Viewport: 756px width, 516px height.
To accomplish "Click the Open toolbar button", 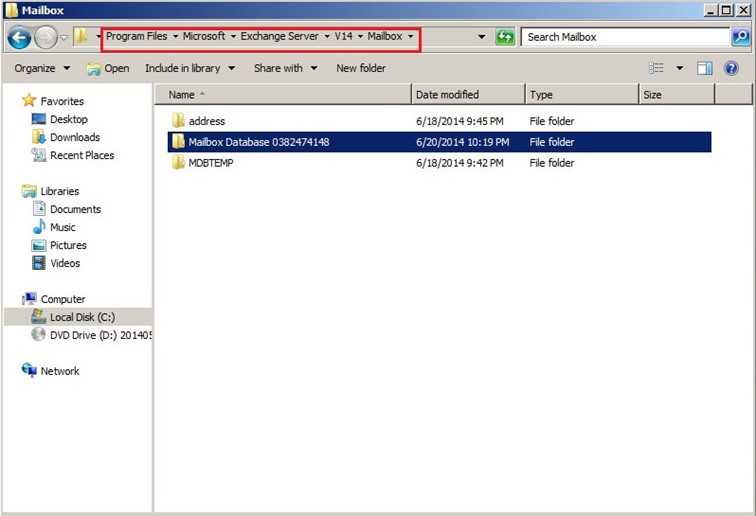I will [x=108, y=68].
